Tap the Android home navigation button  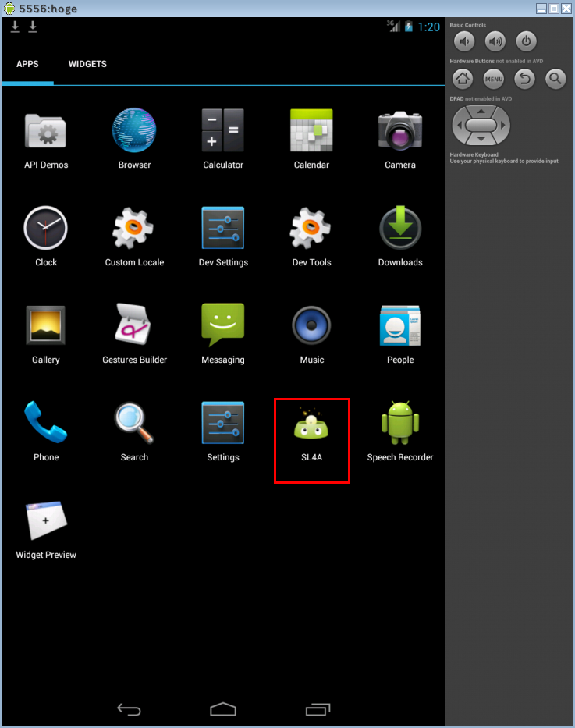pos(223,708)
